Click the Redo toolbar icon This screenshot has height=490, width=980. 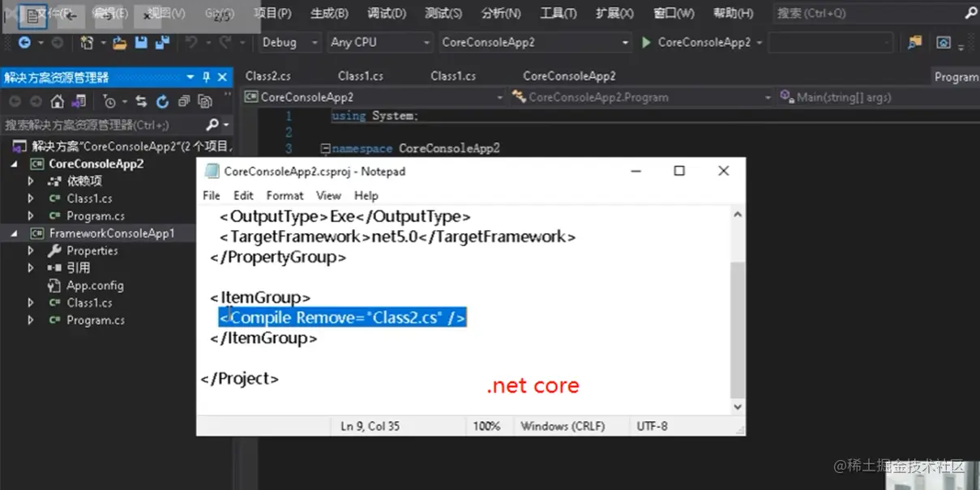(224, 43)
